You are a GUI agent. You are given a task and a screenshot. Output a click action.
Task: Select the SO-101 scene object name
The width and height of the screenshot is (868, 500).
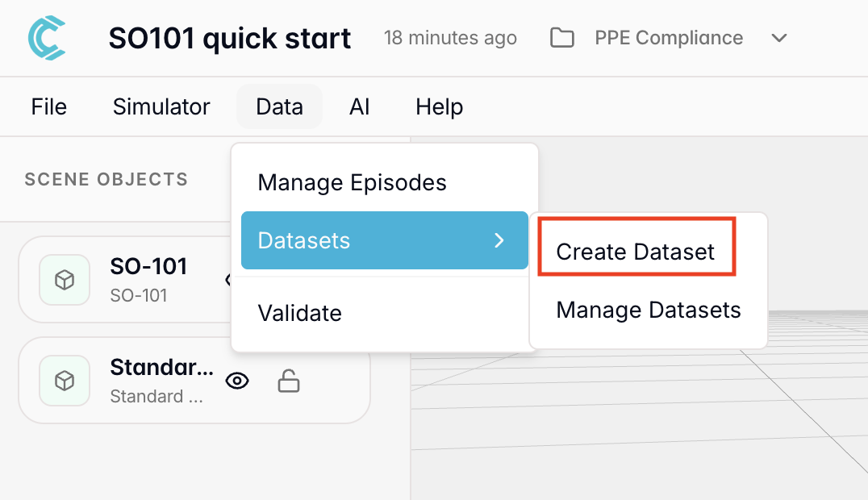click(x=148, y=266)
